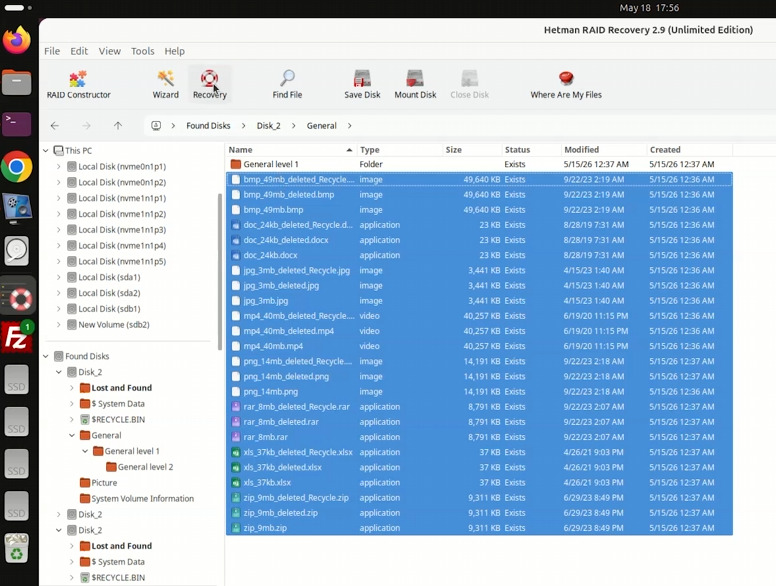Select file jpg_3mb.jpg

click(x=479, y=300)
